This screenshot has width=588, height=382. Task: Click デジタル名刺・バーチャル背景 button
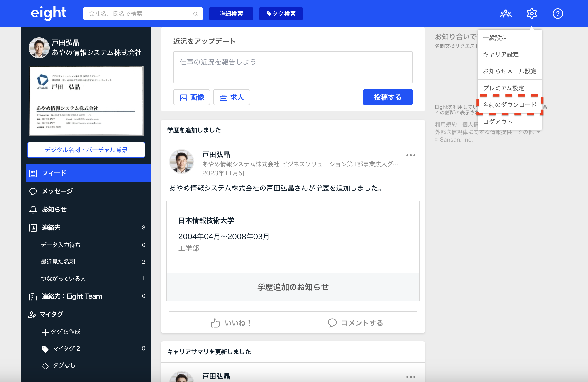point(86,150)
